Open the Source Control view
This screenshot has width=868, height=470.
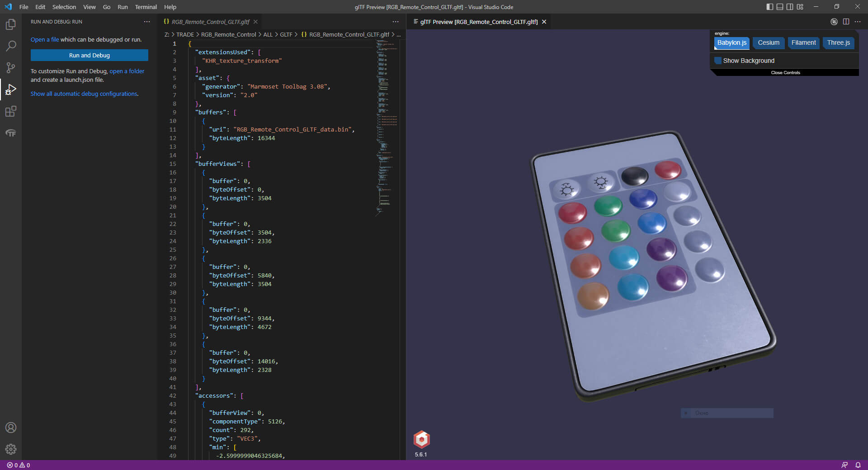click(11, 68)
